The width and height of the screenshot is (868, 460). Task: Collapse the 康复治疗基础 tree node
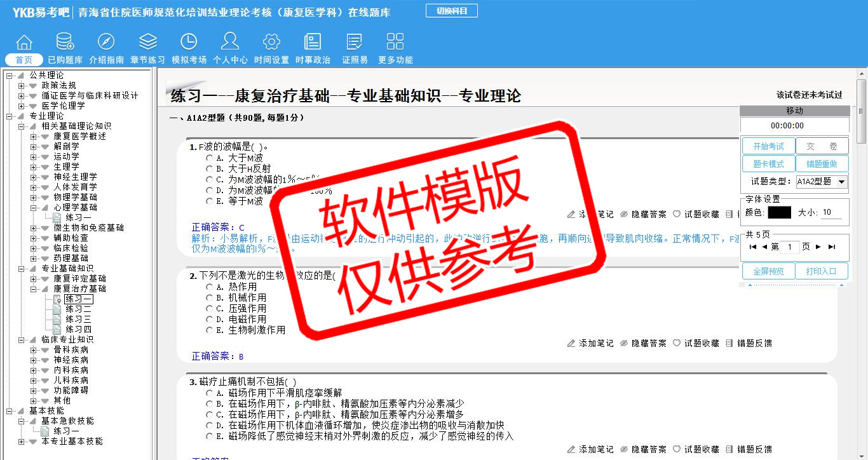pos(34,288)
